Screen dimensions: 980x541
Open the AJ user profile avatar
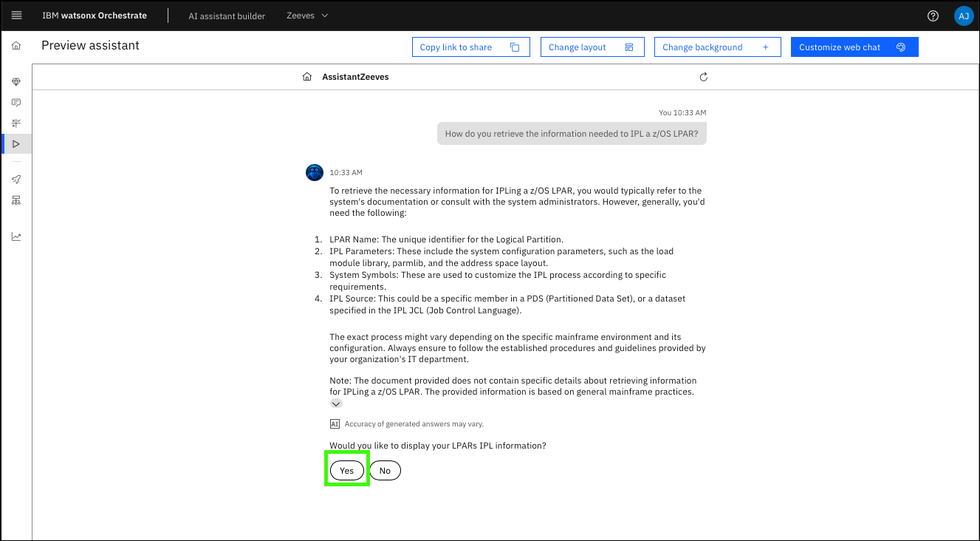pos(963,16)
